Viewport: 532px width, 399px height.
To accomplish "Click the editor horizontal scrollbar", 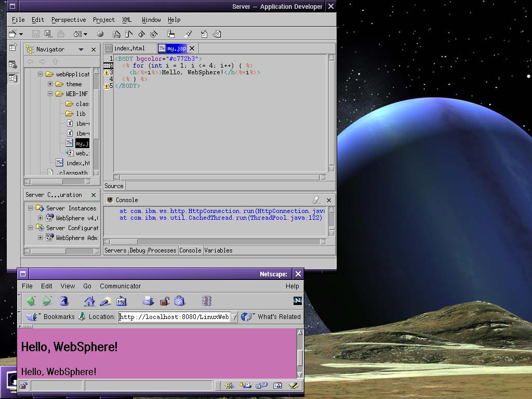I will [x=220, y=178].
